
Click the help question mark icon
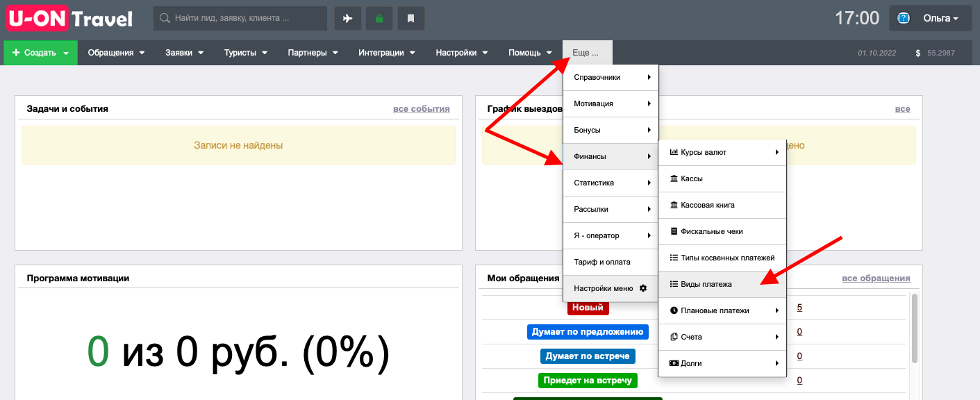coord(904,19)
